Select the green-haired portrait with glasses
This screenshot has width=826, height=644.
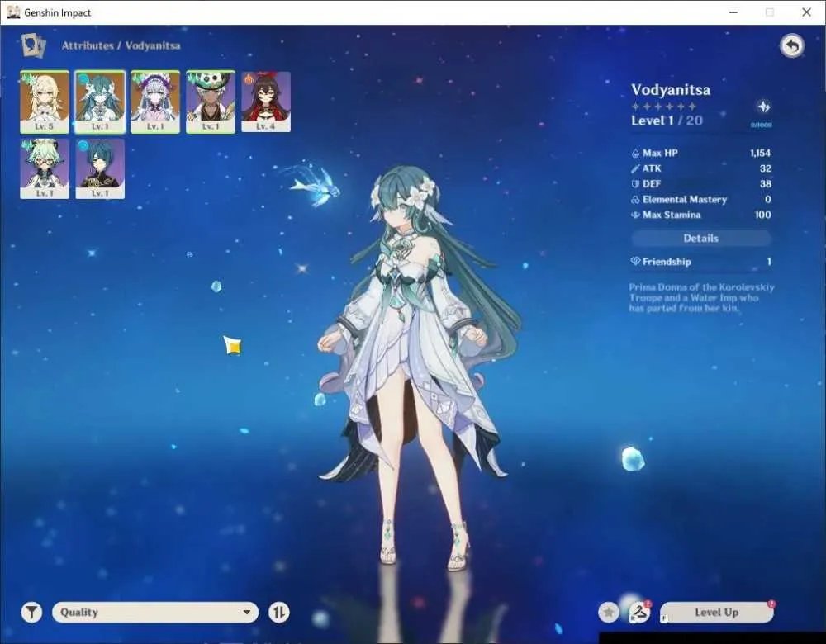45,168
